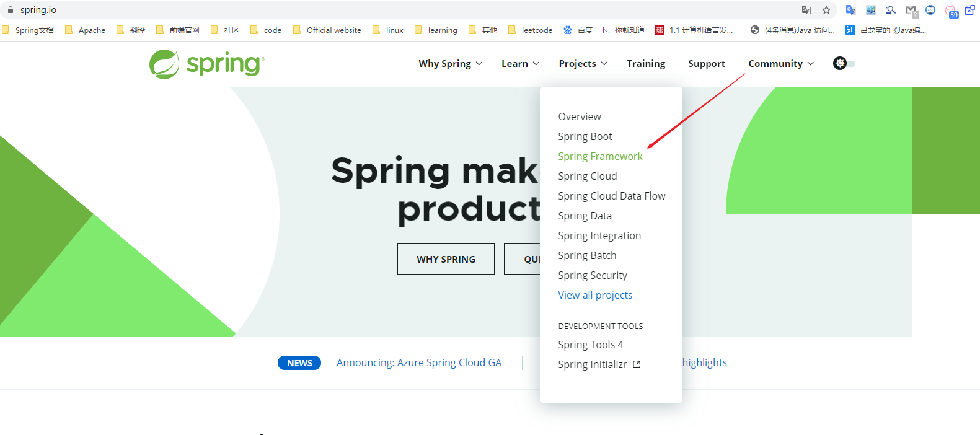
Task: Click the partially hidden QU button
Action: (523, 259)
